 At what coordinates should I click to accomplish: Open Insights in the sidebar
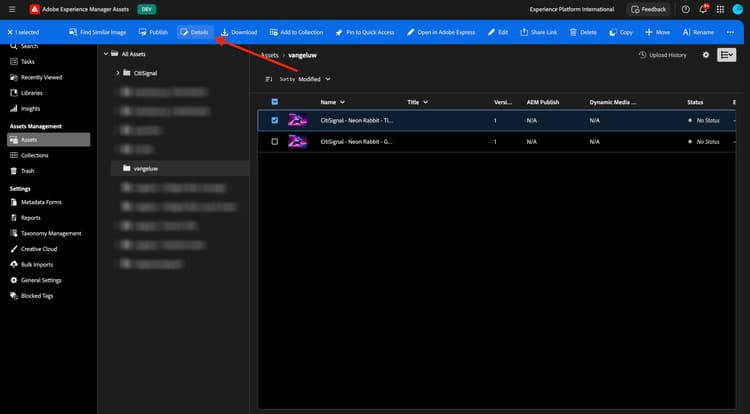[x=25, y=109]
